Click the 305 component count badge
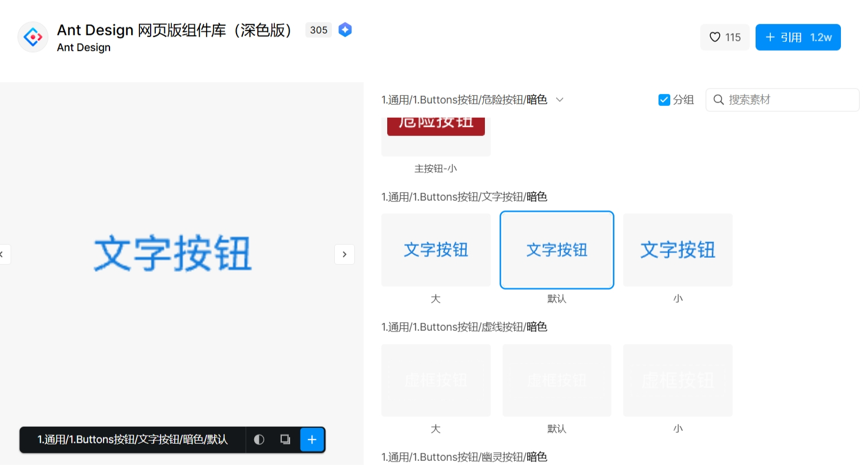The width and height of the screenshot is (868, 465). (318, 30)
